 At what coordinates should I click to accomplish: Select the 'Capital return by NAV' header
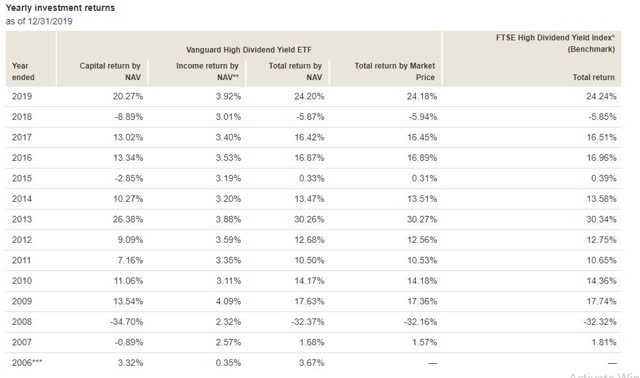[110, 71]
